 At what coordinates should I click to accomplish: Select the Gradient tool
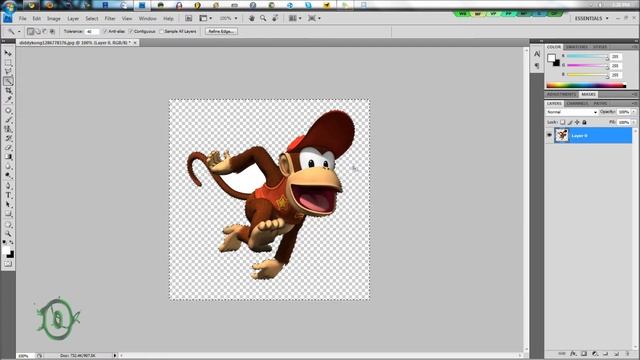[8, 157]
